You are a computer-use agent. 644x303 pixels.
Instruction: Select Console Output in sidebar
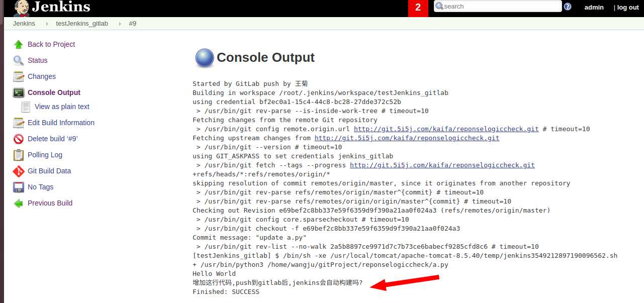54,92
